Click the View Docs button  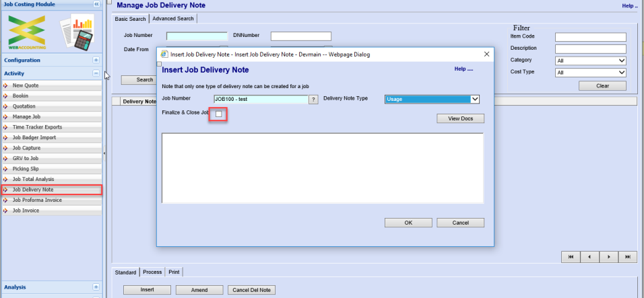(461, 119)
